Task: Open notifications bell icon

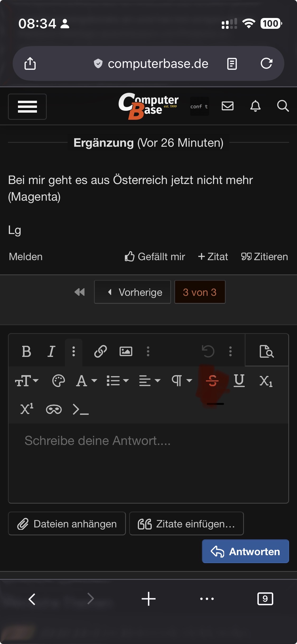Action: [255, 106]
